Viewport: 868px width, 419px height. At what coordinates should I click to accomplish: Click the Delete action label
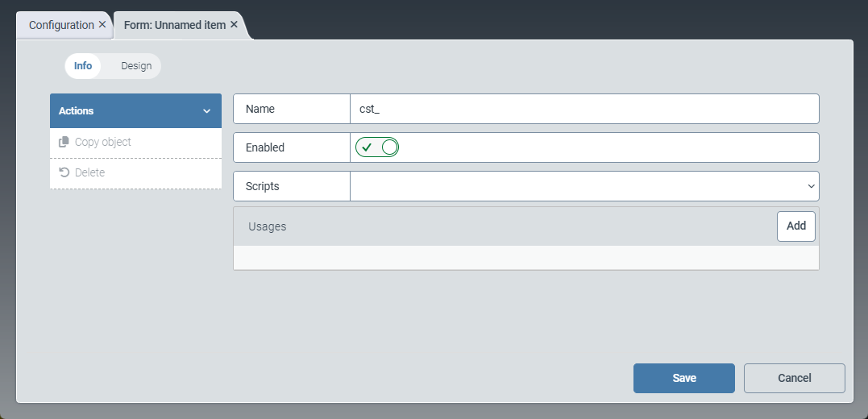click(89, 172)
